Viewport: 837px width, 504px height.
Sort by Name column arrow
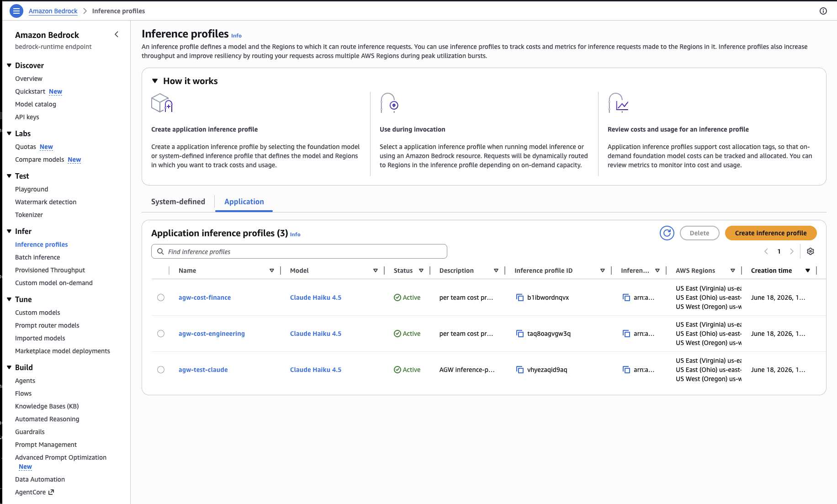272,271
